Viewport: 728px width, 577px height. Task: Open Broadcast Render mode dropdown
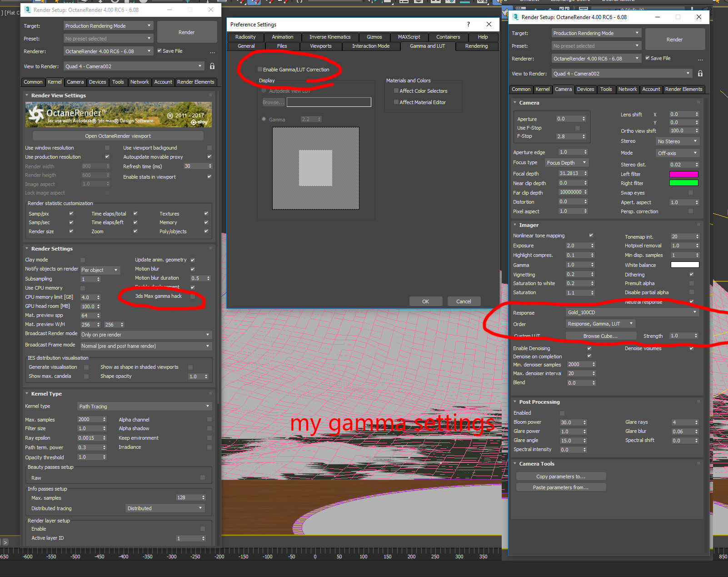point(146,335)
